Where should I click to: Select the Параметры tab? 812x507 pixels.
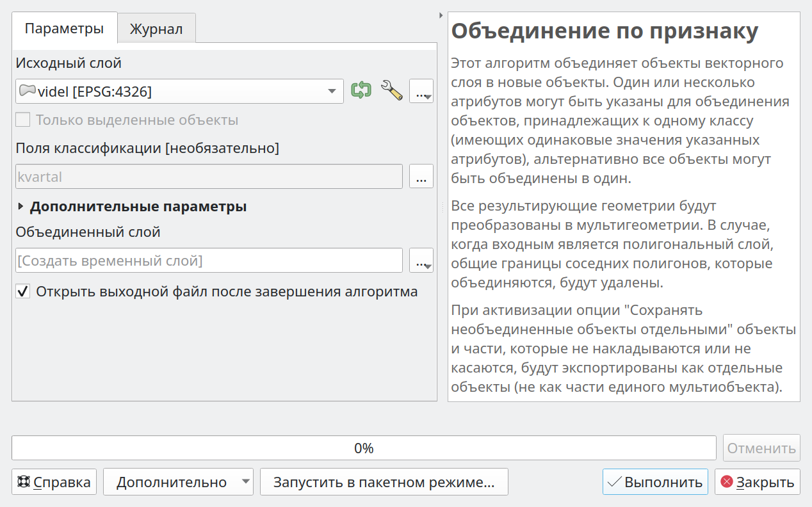64,28
